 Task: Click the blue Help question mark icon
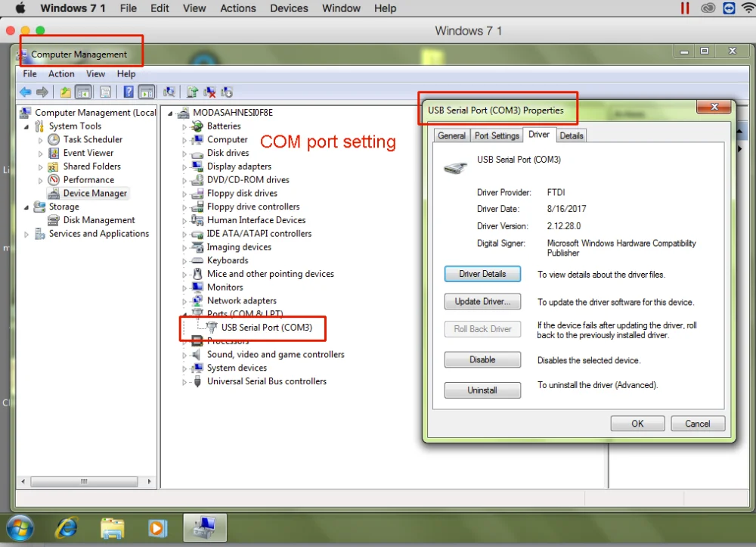coord(129,92)
